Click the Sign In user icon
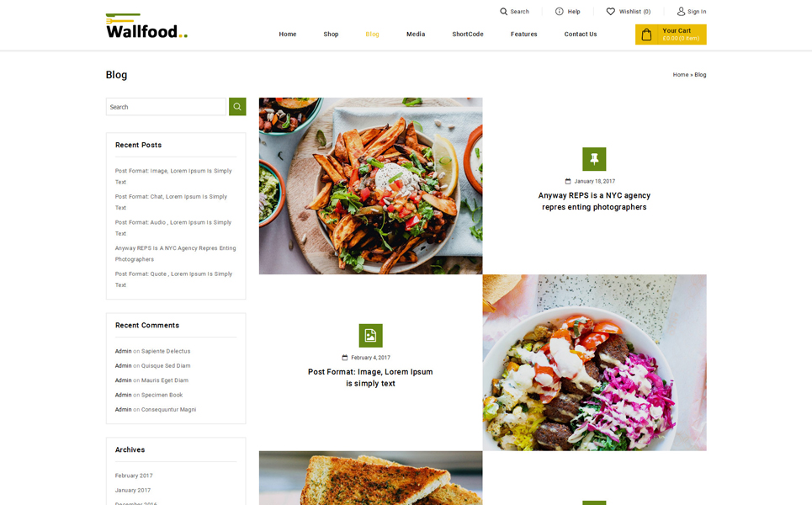812x505 pixels. click(x=681, y=12)
